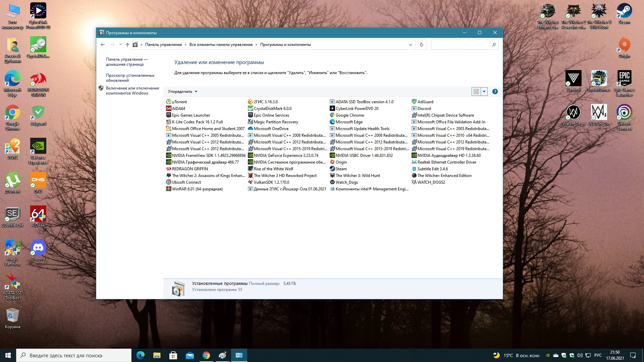Select the Корзина recycle bin icon
This screenshot has width=644, height=362.
(x=13, y=318)
